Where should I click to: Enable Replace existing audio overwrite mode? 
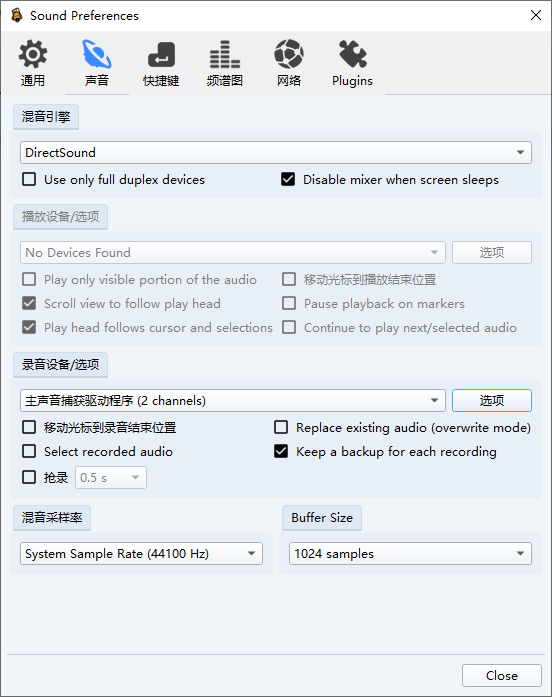pyautogui.click(x=281, y=428)
